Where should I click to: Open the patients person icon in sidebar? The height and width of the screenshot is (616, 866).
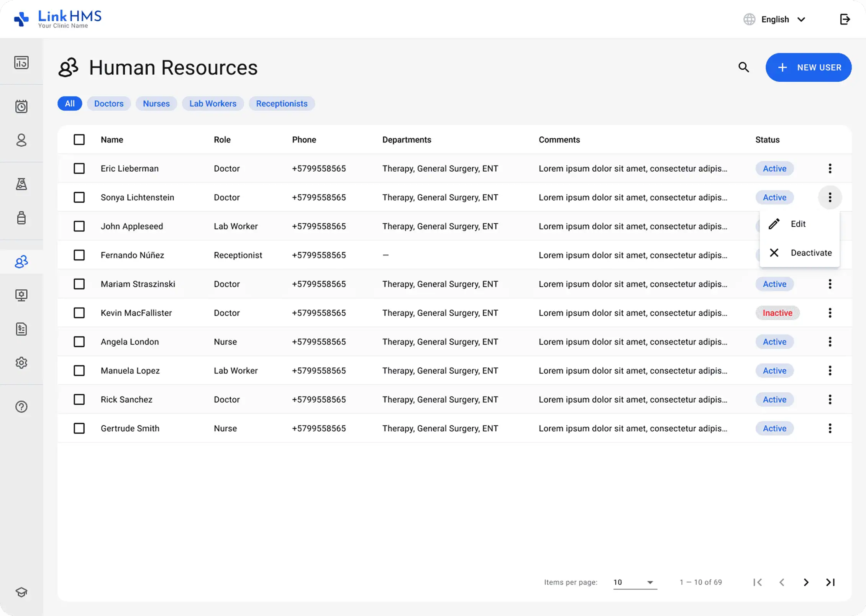(21, 140)
